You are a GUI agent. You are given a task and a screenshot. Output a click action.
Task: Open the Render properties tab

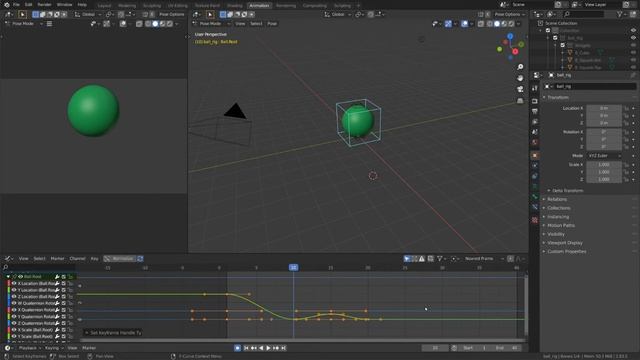click(535, 101)
